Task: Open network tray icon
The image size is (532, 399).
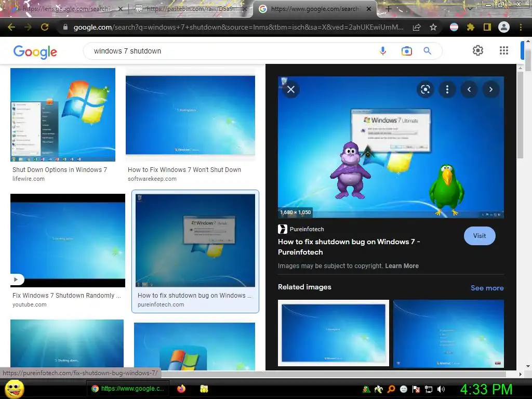Action: (429, 389)
